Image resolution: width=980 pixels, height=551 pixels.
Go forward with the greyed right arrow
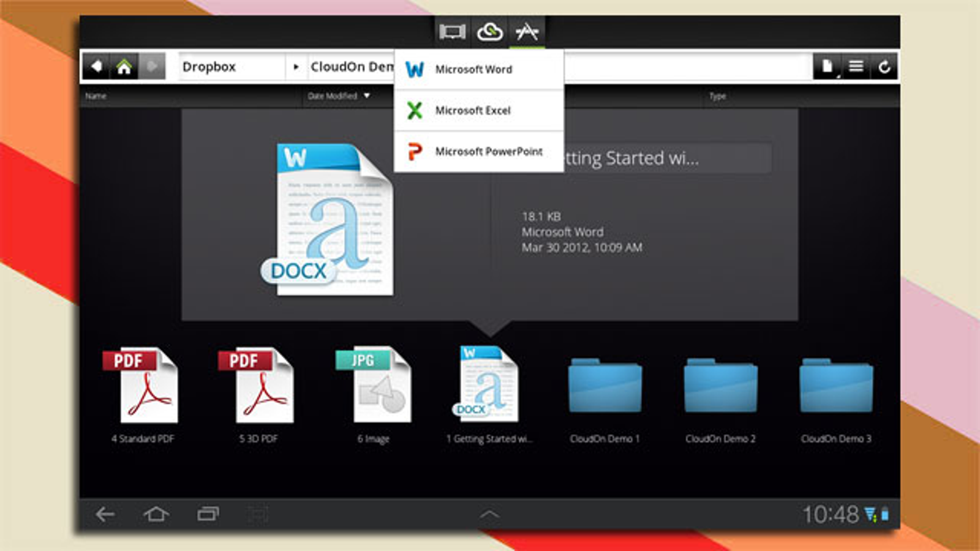[152, 66]
